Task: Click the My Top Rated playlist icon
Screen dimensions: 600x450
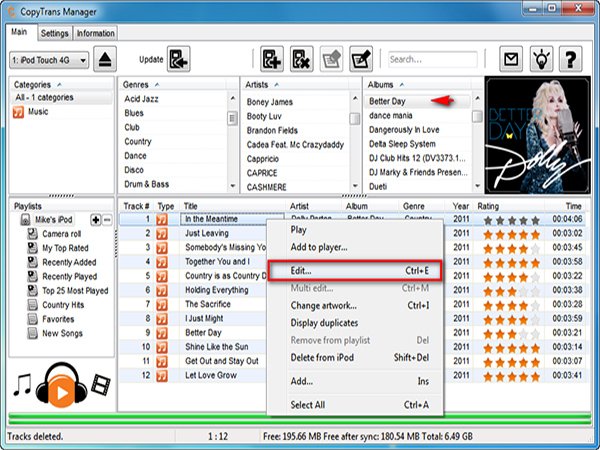Action: (33, 248)
